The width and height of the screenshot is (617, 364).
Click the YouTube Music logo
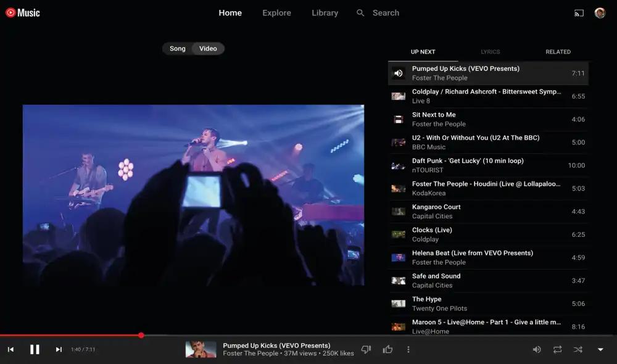[x=23, y=13]
